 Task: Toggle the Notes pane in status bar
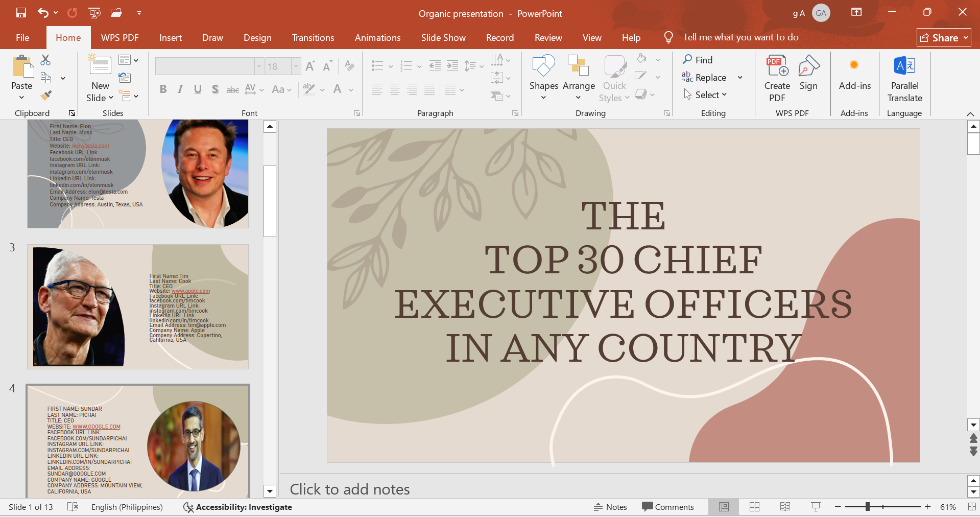tap(610, 507)
